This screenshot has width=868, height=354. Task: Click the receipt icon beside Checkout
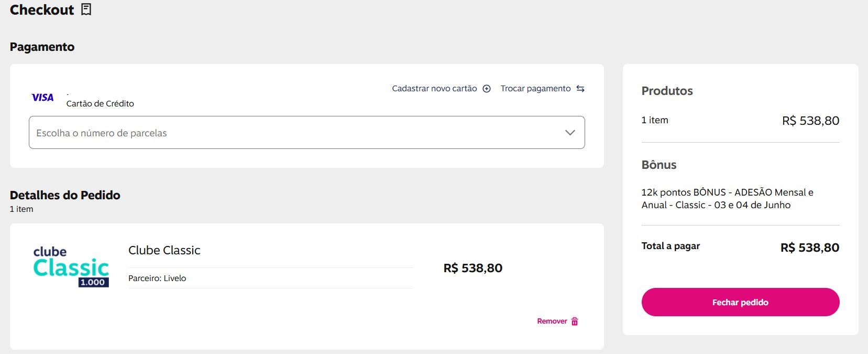pyautogui.click(x=86, y=9)
